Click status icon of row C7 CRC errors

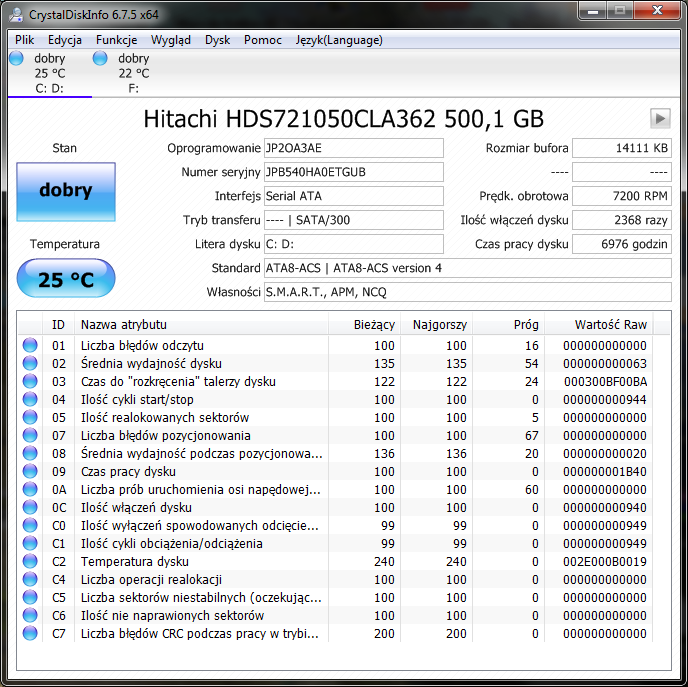[30, 633]
